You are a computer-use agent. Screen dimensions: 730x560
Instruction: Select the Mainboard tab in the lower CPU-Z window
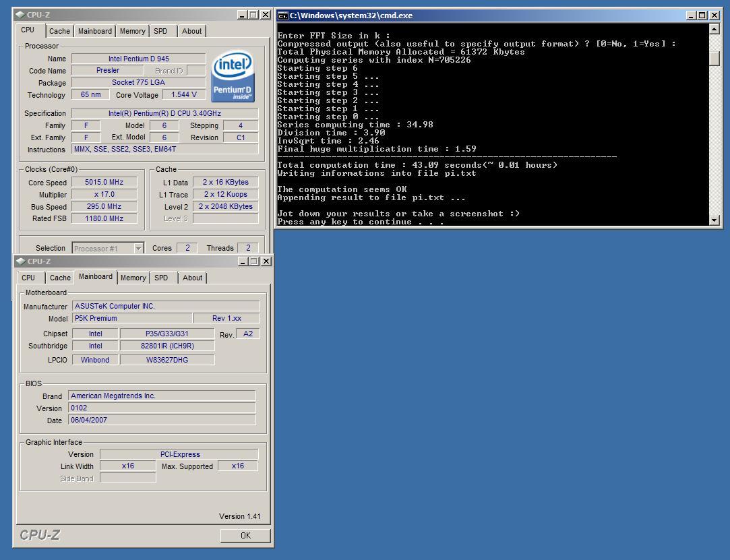click(96, 276)
